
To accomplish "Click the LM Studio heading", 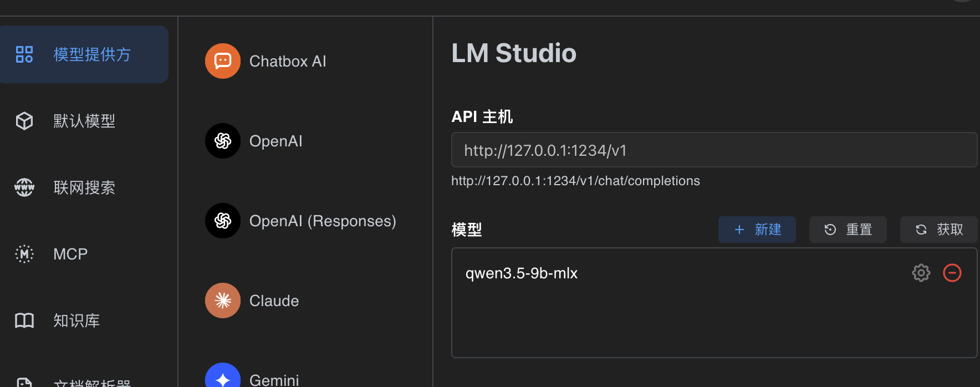I will point(514,53).
